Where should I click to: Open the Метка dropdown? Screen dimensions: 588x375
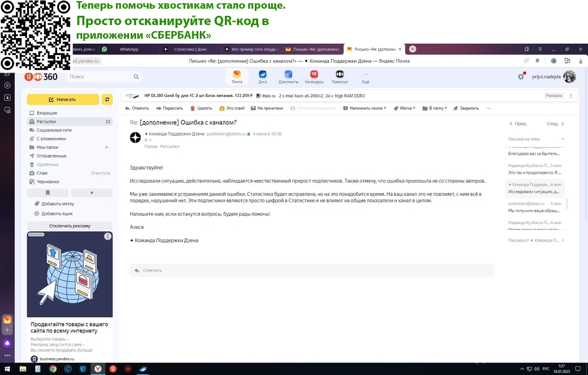pyautogui.click(x=404, y=108)
